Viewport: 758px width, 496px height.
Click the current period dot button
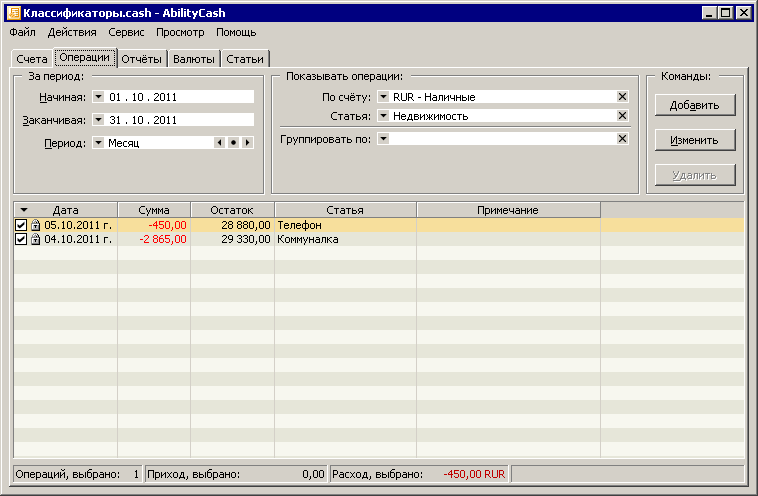(x=233, y=143)
